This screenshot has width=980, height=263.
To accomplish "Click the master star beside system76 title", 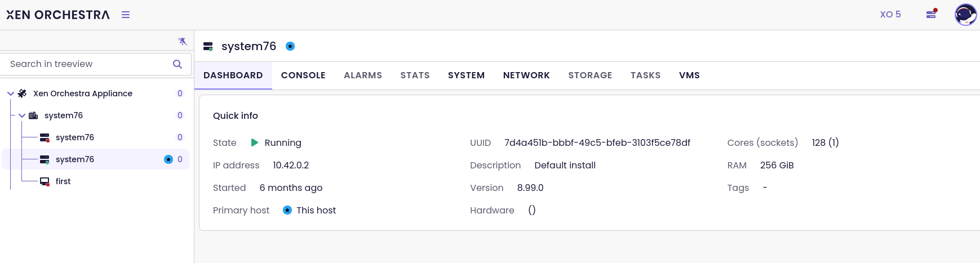I will (x=290, y=46).
